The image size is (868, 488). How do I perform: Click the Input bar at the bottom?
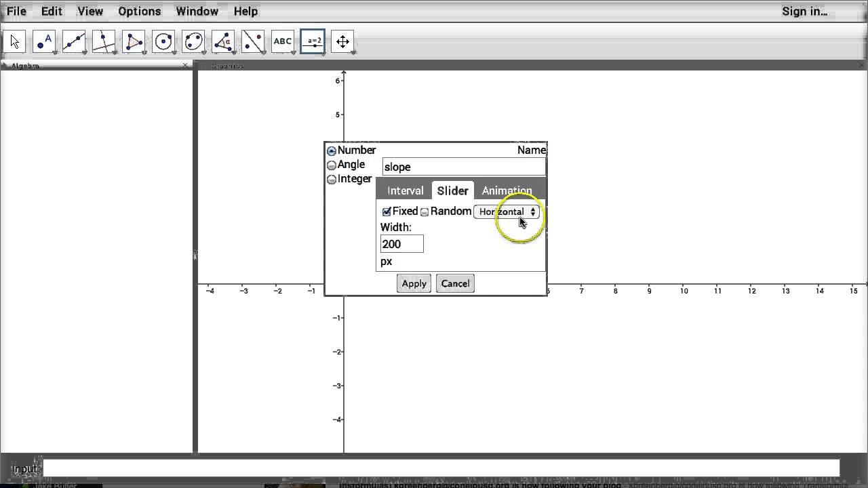(441, 468)
